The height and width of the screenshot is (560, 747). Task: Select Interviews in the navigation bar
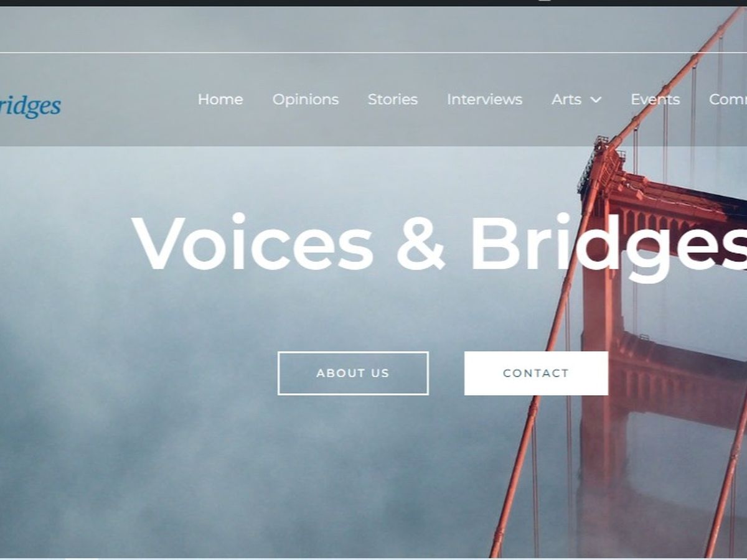point(484,100)
